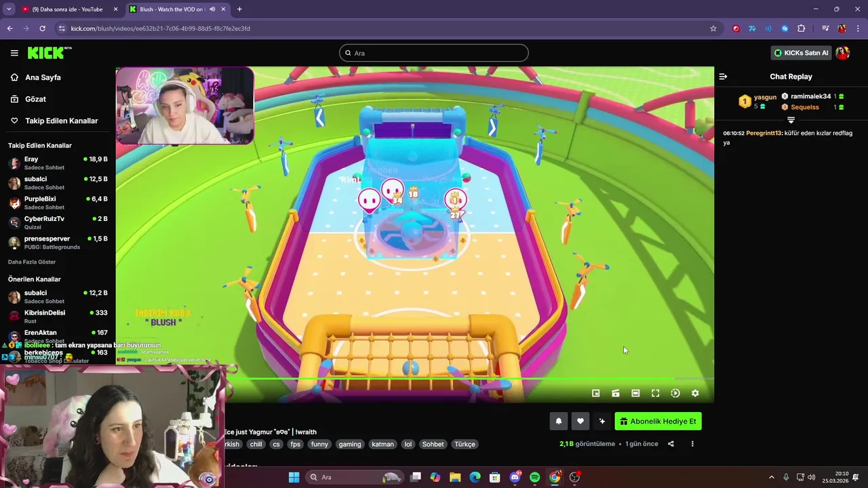
Task: Open the 7TV extension icon
Action: [752, 28]
